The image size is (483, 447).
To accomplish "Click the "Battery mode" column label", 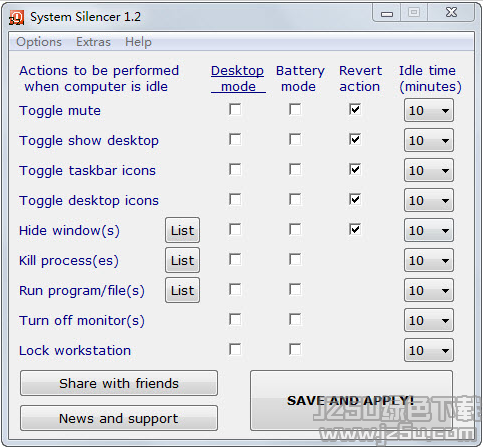I will click(300, 79).
